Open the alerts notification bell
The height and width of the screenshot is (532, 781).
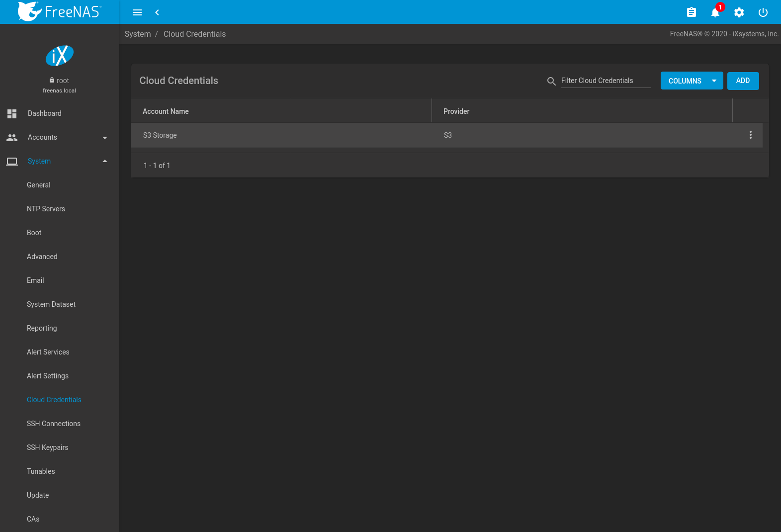(715, 12)
